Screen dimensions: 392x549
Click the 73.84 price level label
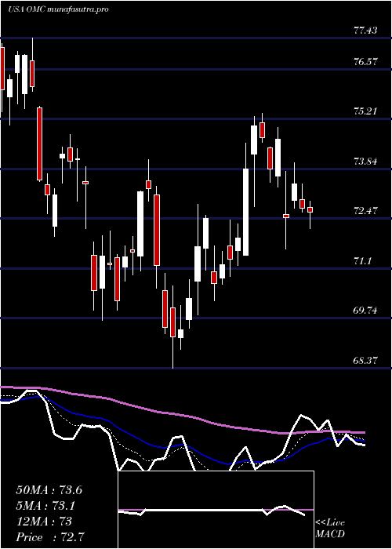[x=365, y=162]
